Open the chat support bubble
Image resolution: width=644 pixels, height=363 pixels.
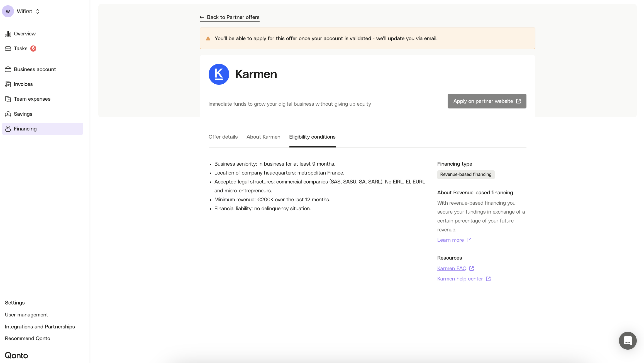pos(628,340)
